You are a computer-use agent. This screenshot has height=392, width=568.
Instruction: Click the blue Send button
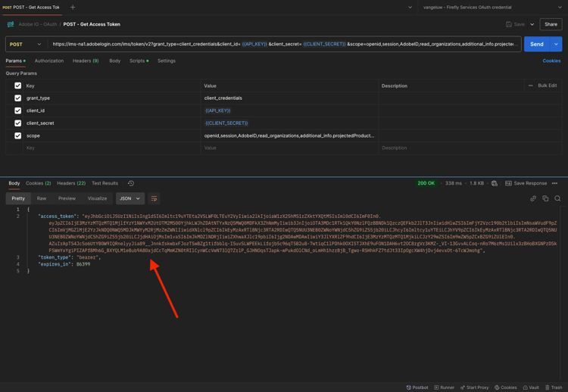[537, 44]
